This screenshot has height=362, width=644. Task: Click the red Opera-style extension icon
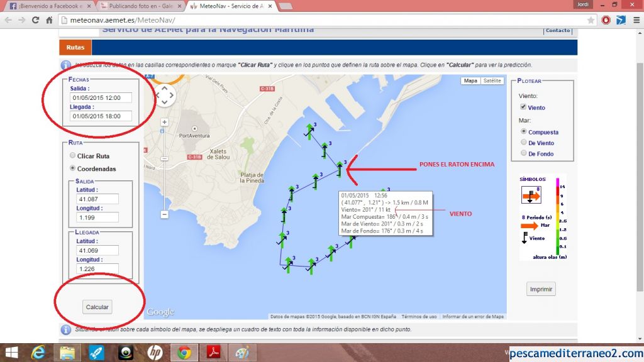point(606,19)
